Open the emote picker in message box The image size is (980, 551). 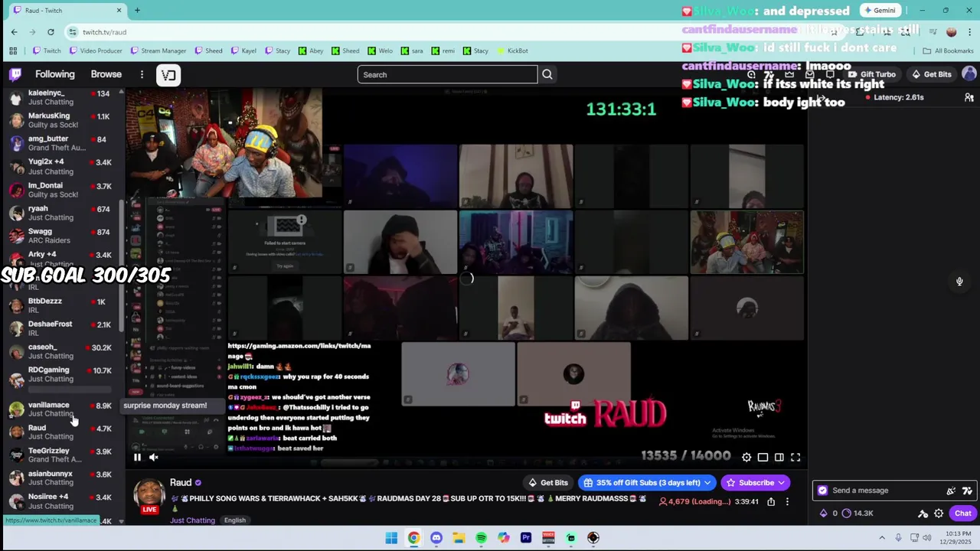click(951, 491)
